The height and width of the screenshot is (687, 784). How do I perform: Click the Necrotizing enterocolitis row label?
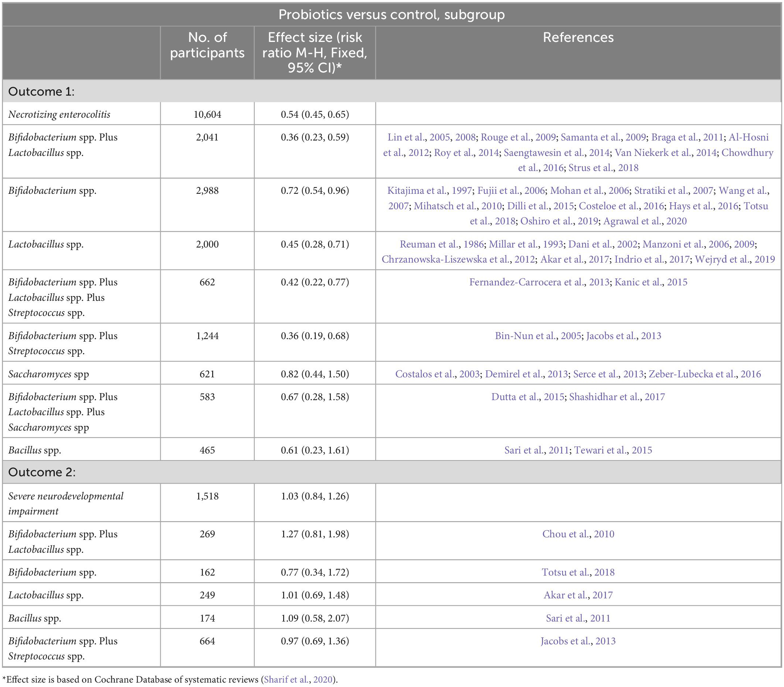[60, 114]
